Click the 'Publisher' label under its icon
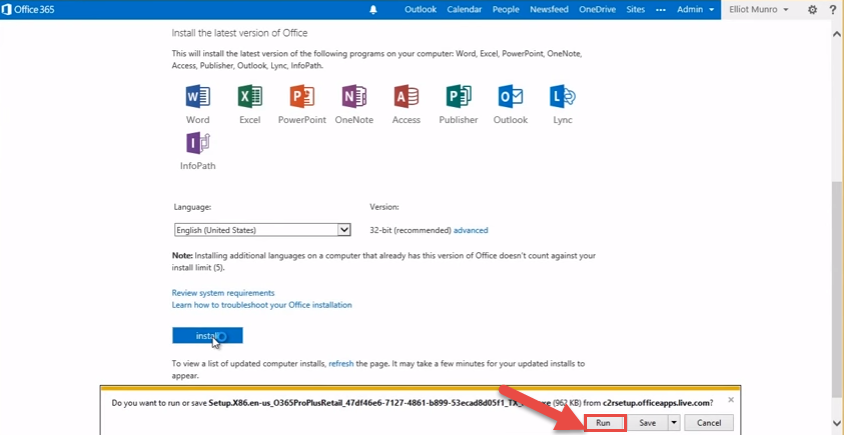844x435 pixels. point(459,120)
